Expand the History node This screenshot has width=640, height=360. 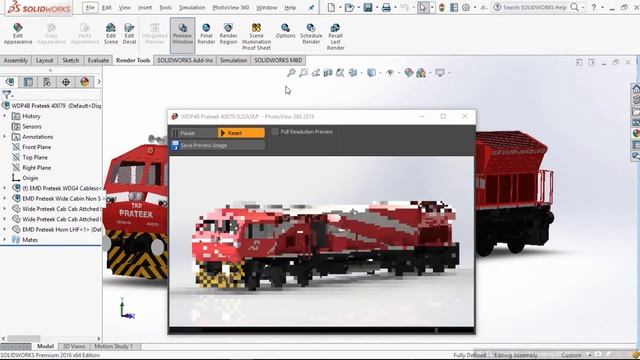pyautogui.click(x=4, y=116)
